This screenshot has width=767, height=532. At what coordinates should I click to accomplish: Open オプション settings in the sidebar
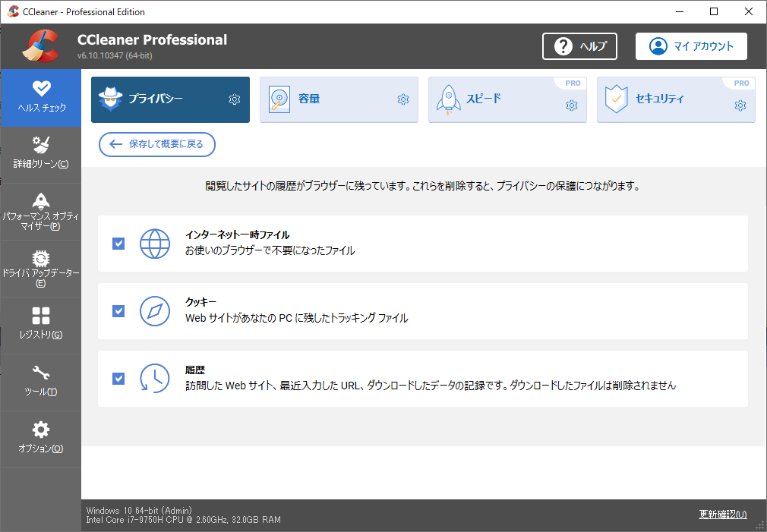pos(41,439)
